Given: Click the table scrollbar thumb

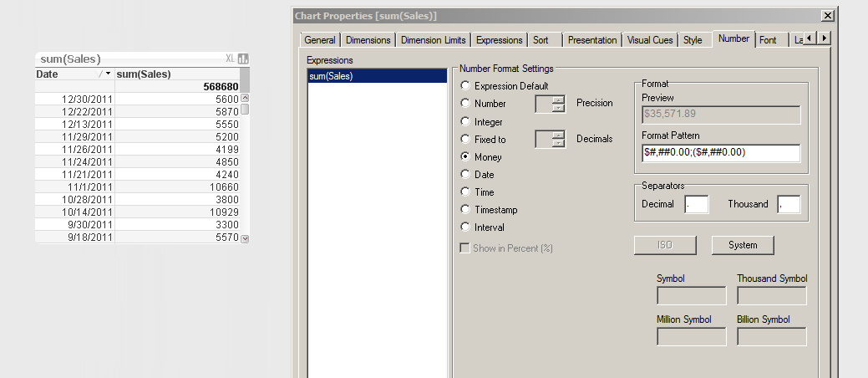Looking at the screenshot, I should [x=246, y=110].
